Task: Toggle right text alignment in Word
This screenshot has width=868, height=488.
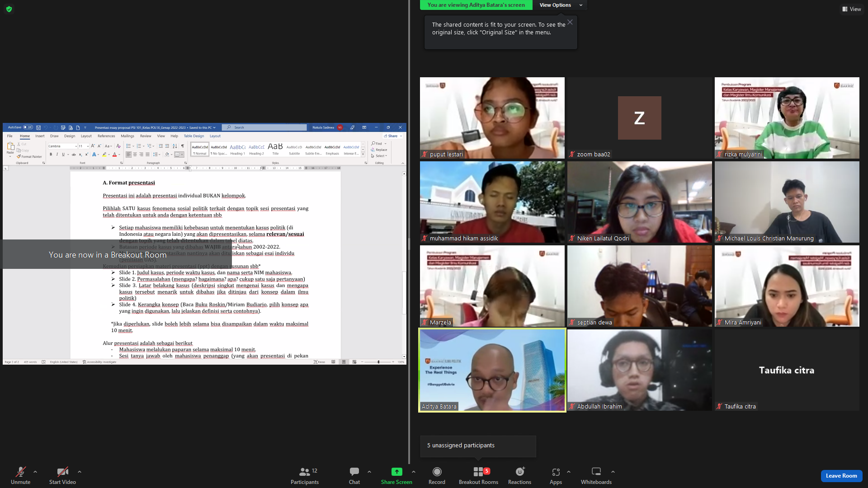Action: pyautogui.click(x=141, y=155)
